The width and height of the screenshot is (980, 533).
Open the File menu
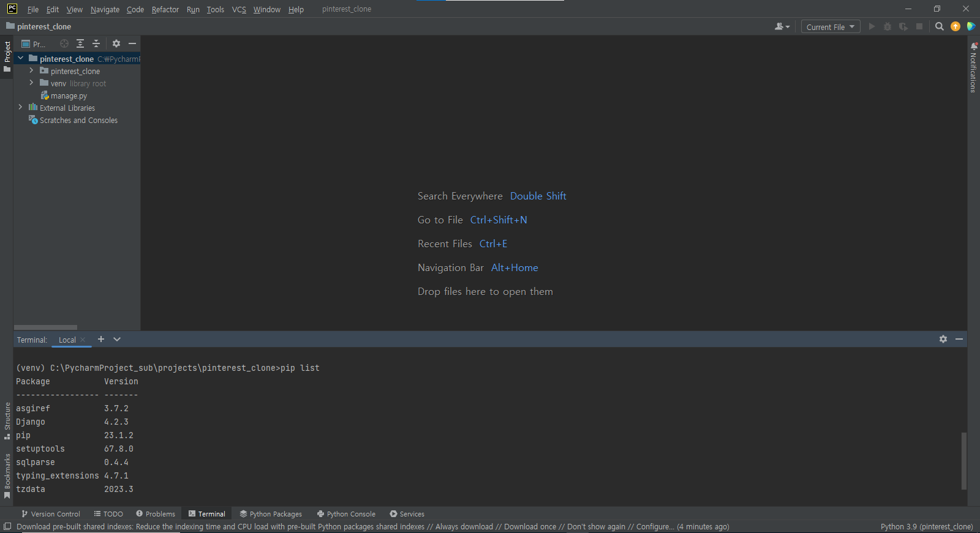[x=33, y=9]
